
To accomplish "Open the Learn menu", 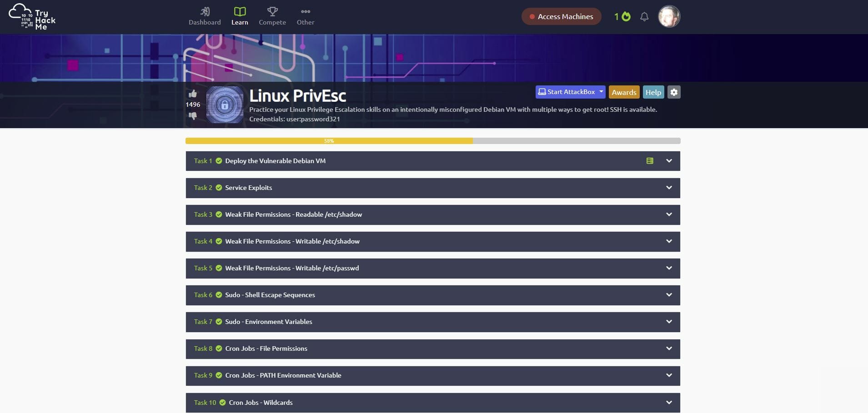I will pyautogui.click(x=240, y=16).
